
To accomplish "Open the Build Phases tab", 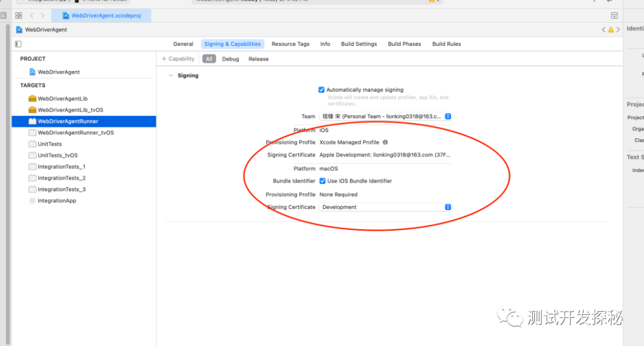I will [x=404, y=44].
